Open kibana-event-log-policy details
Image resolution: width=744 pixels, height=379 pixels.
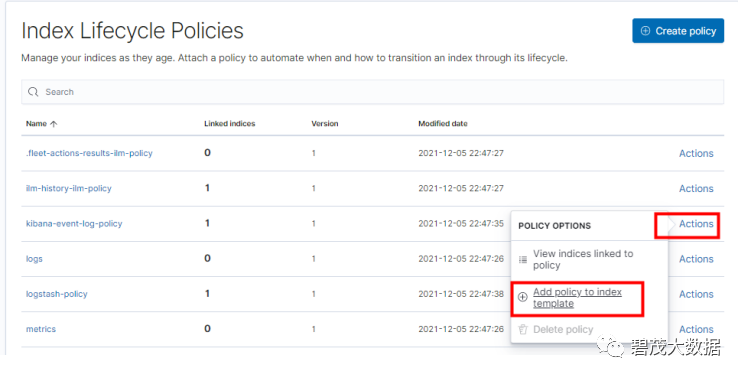[74, 224]
